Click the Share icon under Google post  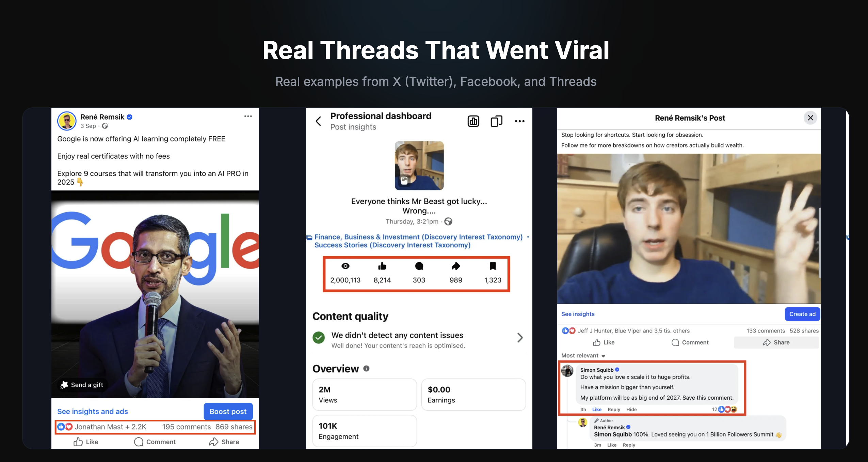click(x=213, y=442)
